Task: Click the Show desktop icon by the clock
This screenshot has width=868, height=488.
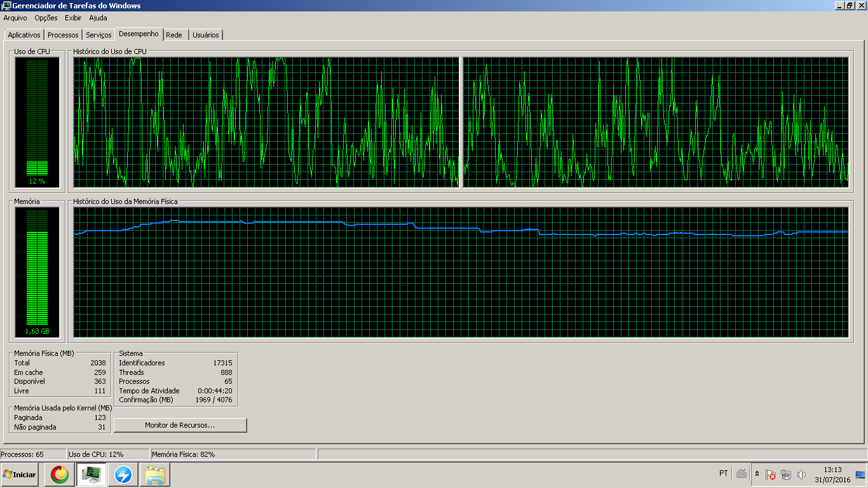Action: point(860,475)
